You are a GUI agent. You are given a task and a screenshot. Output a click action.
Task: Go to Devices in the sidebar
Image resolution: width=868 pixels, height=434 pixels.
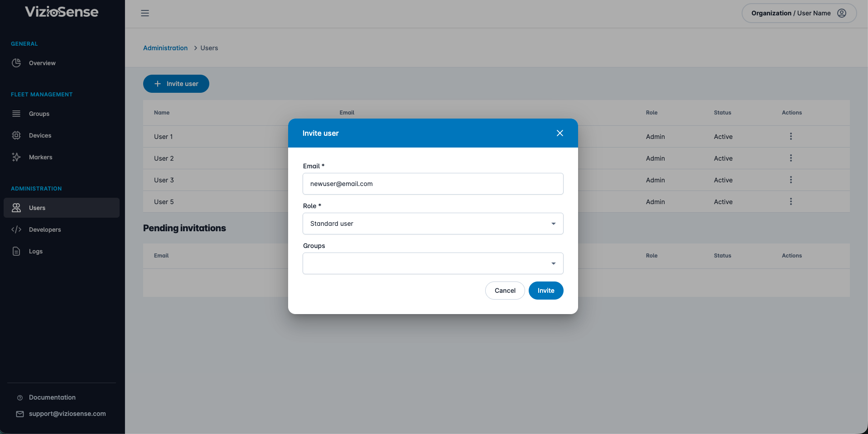(62, 135)
